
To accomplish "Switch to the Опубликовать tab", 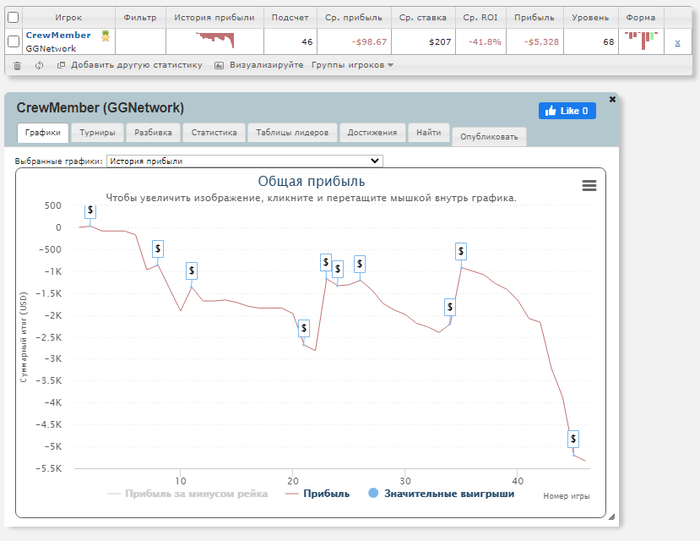I will pos(489,137).
